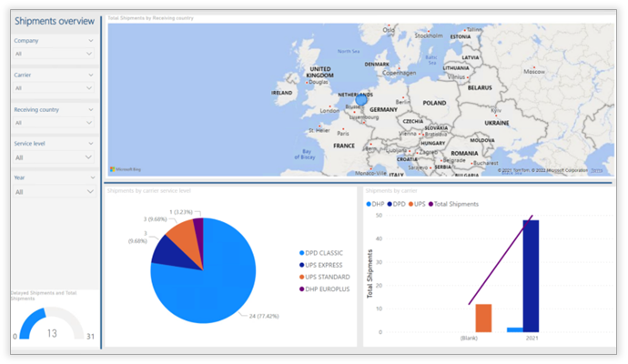
Task: Click the 'Shipments by carrier' chart title
Action: [x=391, y=190]
